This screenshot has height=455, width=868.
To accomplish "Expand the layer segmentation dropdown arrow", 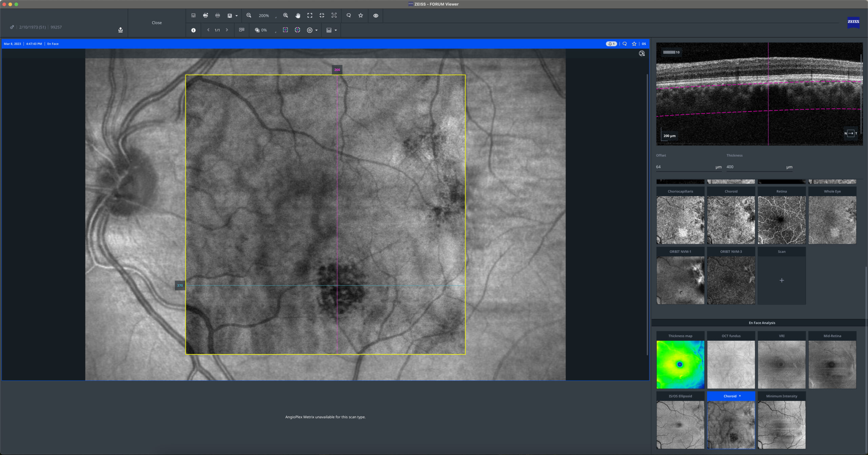I will (x=336, y=30).
